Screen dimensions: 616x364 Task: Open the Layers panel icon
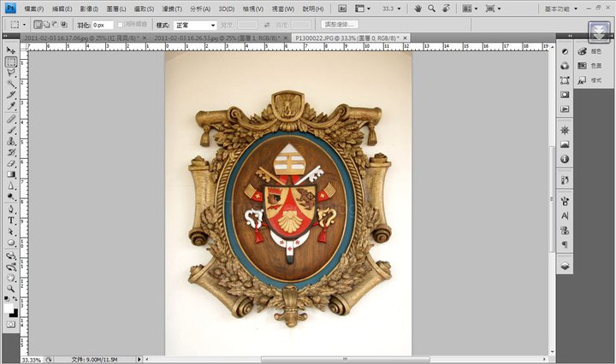[565, 267]
